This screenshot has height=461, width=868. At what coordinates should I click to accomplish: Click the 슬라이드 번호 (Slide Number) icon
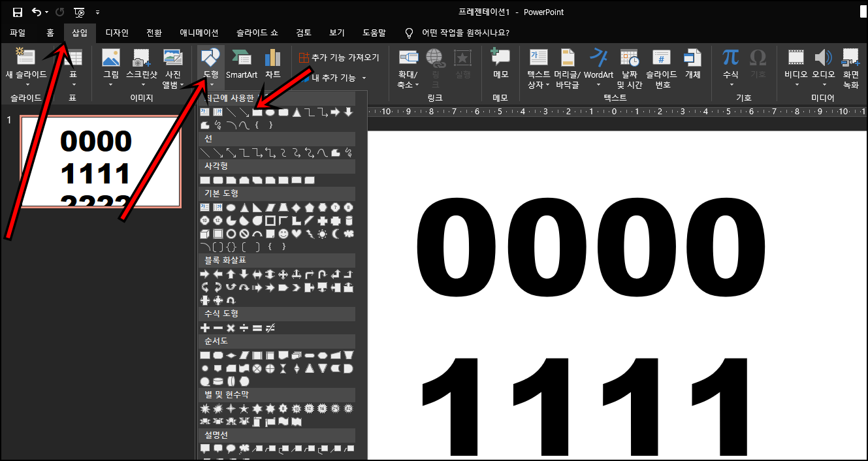[662, 57]
